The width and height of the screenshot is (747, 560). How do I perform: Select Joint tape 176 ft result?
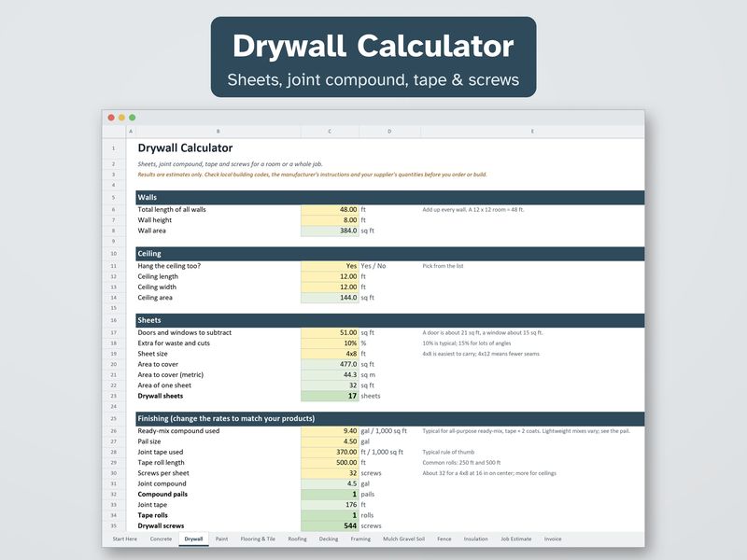click(x=330, y=505)
